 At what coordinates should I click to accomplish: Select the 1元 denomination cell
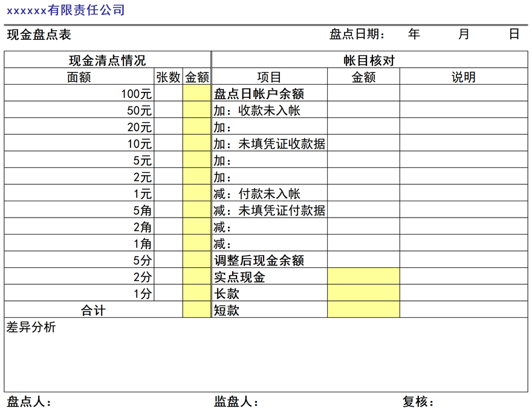click(79, 193)
